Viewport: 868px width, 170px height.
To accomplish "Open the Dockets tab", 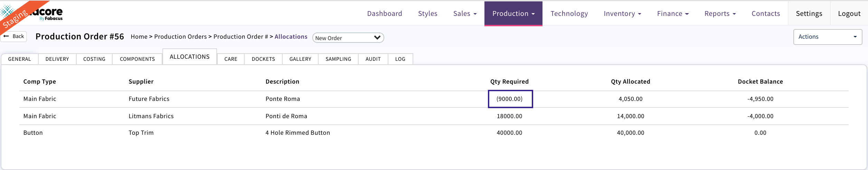I will [263, 59].
